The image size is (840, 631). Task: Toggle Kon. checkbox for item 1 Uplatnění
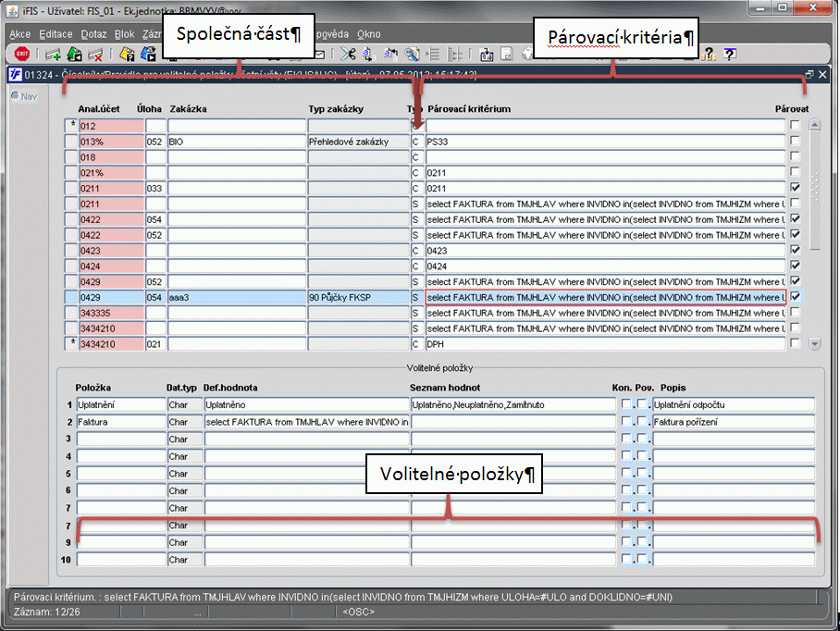(625, 404)
